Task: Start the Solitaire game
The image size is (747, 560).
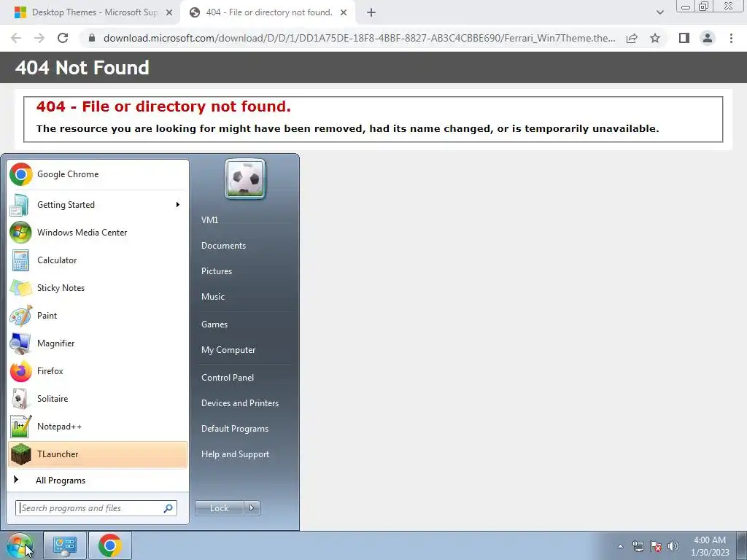Action: point(98,399)
